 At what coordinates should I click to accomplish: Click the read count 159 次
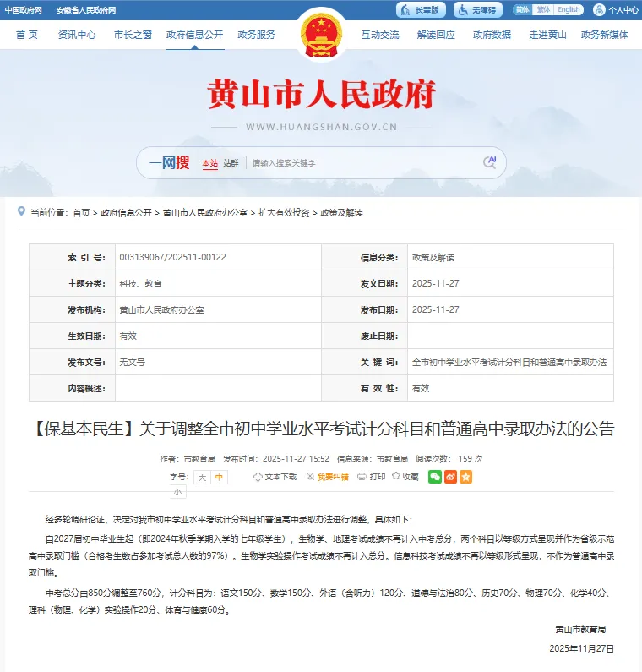click(471, 459)
